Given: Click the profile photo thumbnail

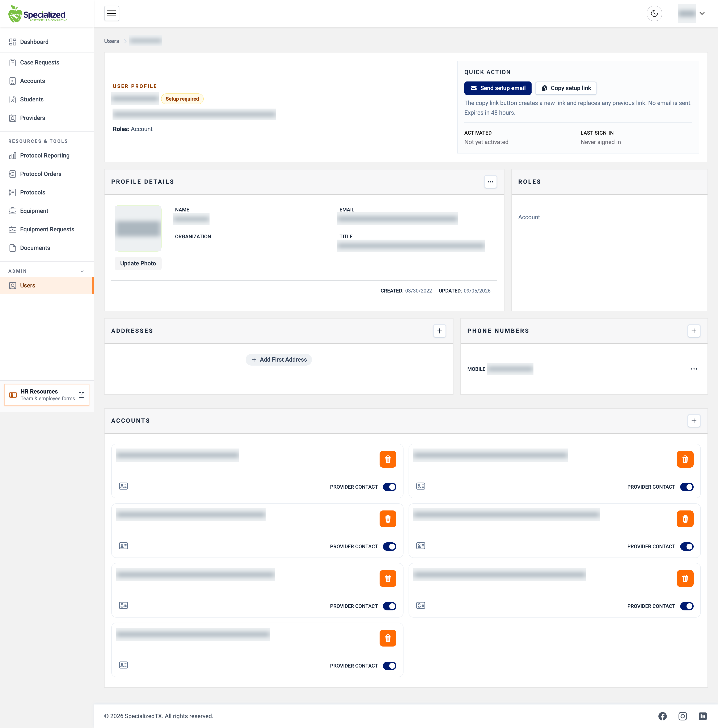Looking at the screenshot, I should point(138,228).
